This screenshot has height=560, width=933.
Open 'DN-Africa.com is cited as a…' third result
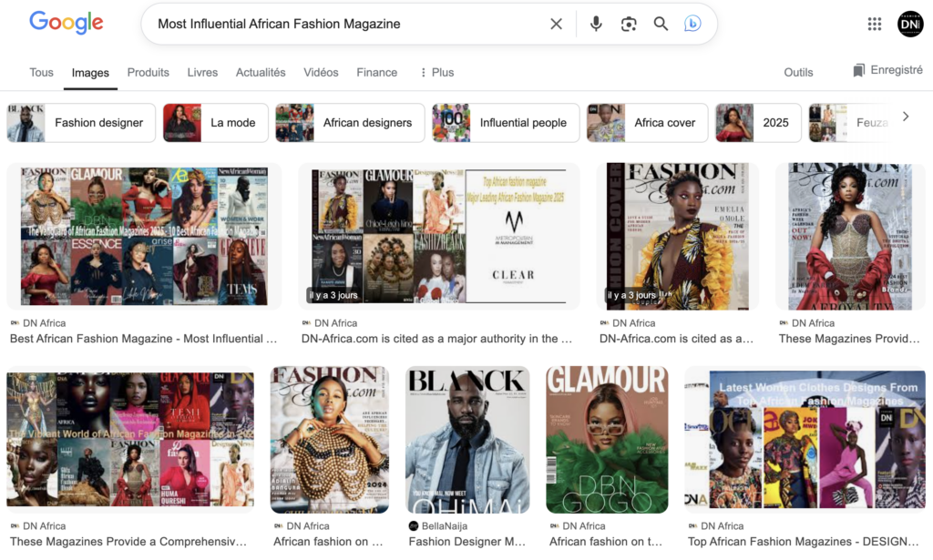677,339
